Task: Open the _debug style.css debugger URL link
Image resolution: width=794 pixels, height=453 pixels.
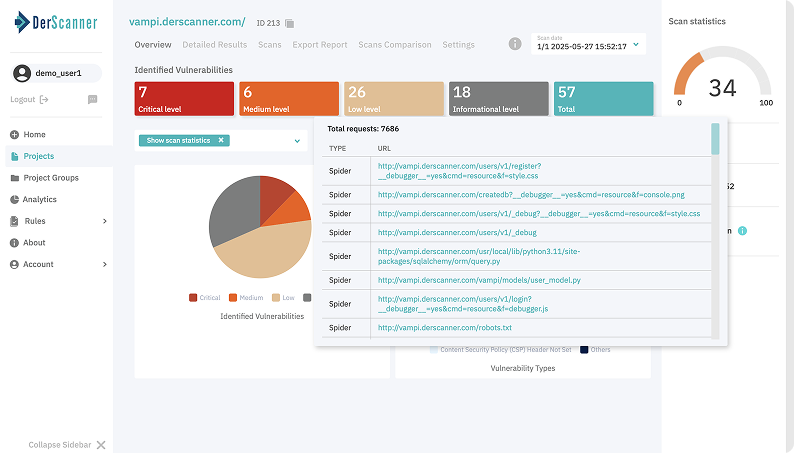Action: pos(539,214)
